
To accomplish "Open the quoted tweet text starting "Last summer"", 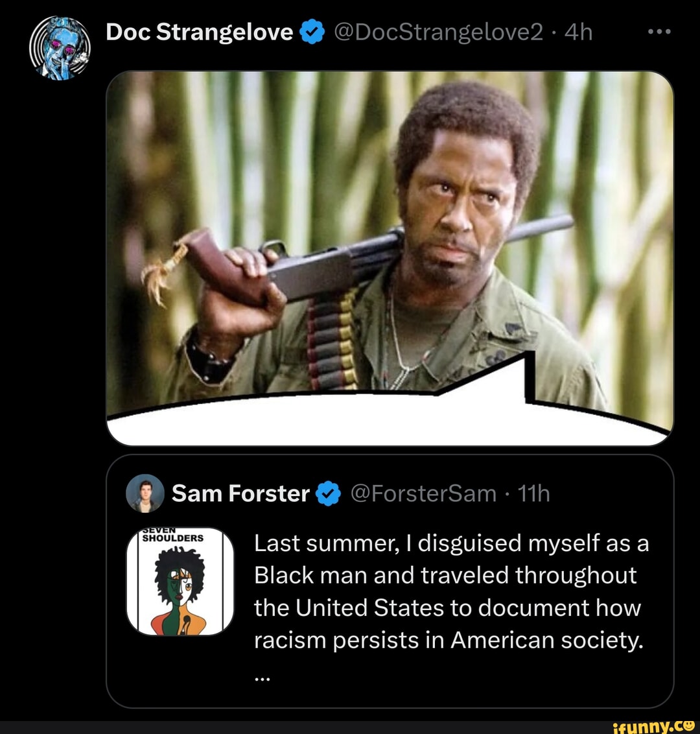I will tap(451, 575).
